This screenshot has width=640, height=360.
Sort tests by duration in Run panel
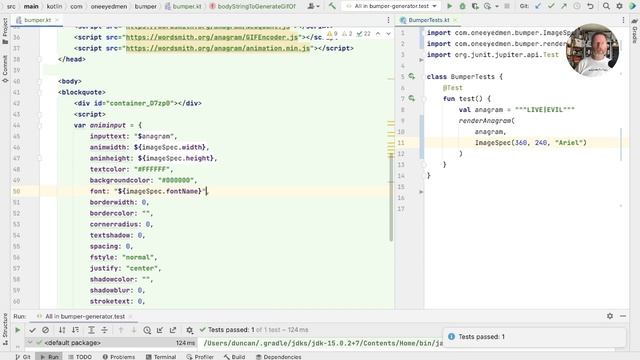point(76,330)
